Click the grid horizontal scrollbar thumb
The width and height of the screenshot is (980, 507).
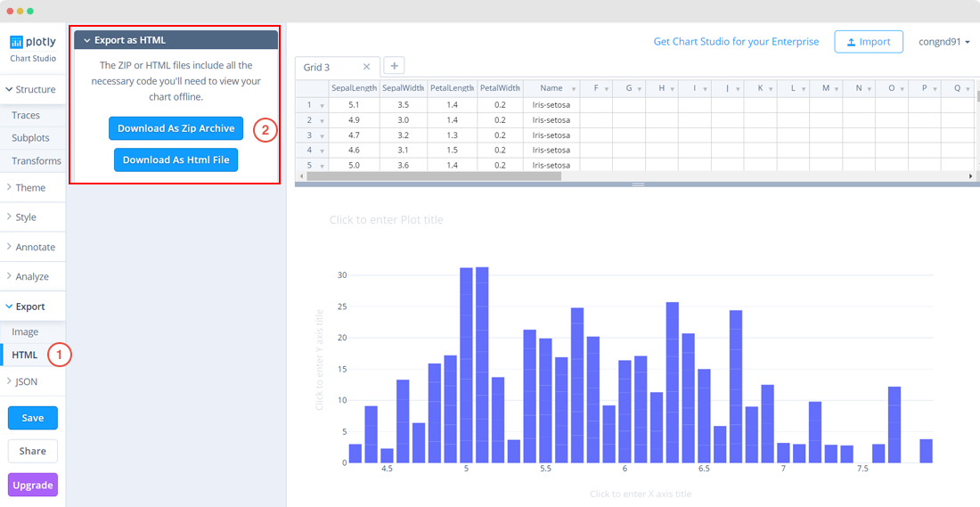(x=434, y=176)
